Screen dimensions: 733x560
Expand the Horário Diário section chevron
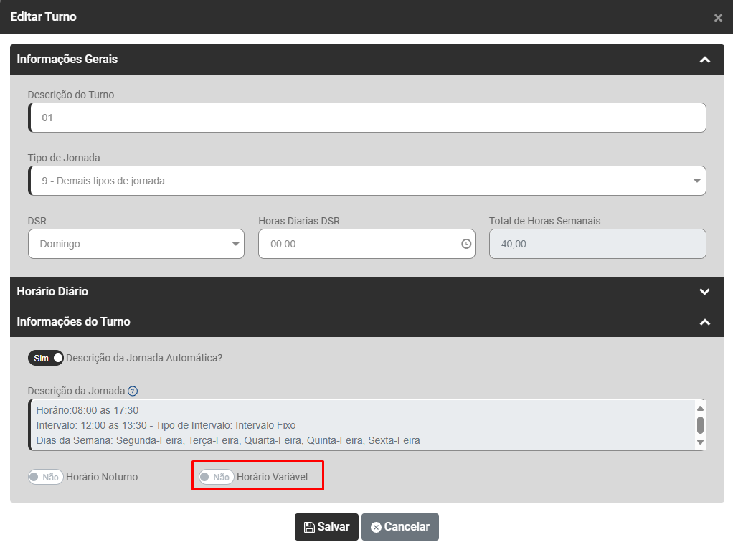pos(705,292)
